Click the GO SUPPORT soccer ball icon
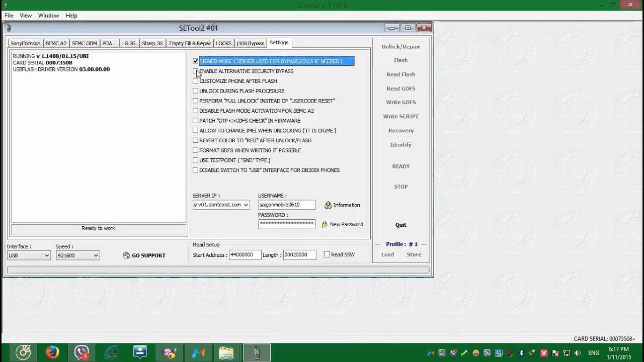This screenshot has height=362, width=644. (127, 255)
